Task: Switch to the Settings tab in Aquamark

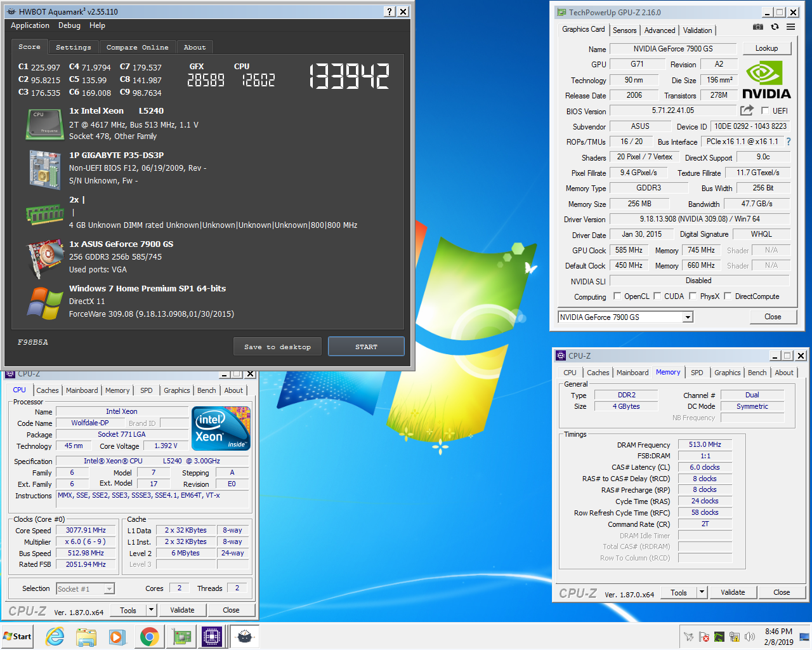Action: tap(74, 47)
